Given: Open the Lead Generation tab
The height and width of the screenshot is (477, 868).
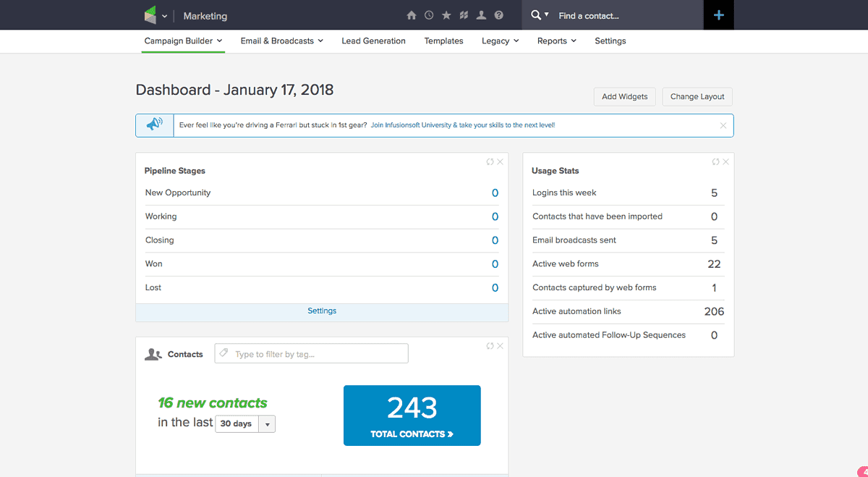Looking at the screenshot, I should [x=373, y=41].
